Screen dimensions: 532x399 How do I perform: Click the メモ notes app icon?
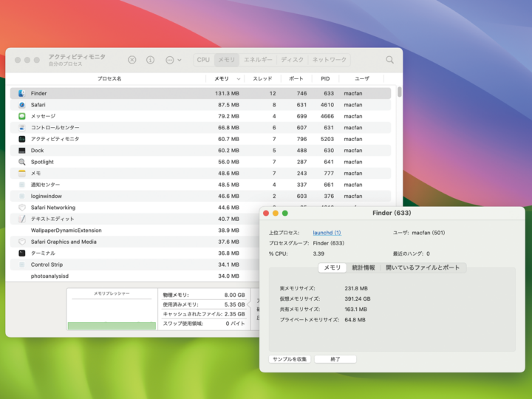[22, 174]
